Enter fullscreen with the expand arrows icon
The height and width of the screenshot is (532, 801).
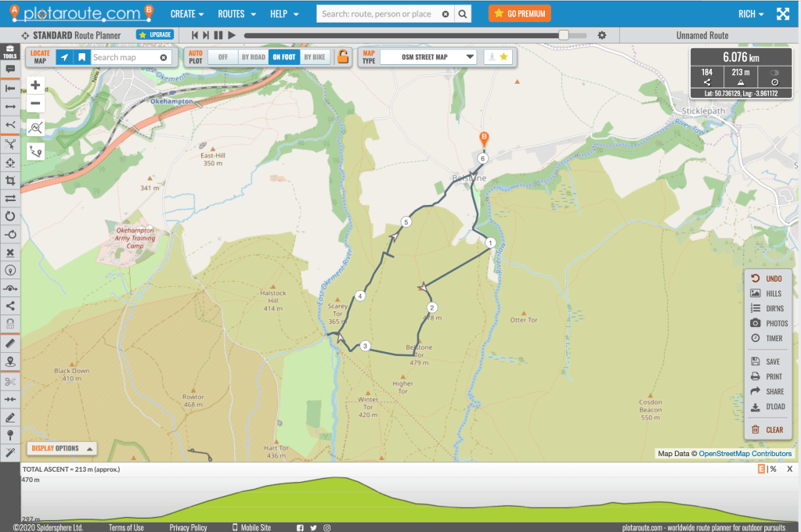[782, 14]
